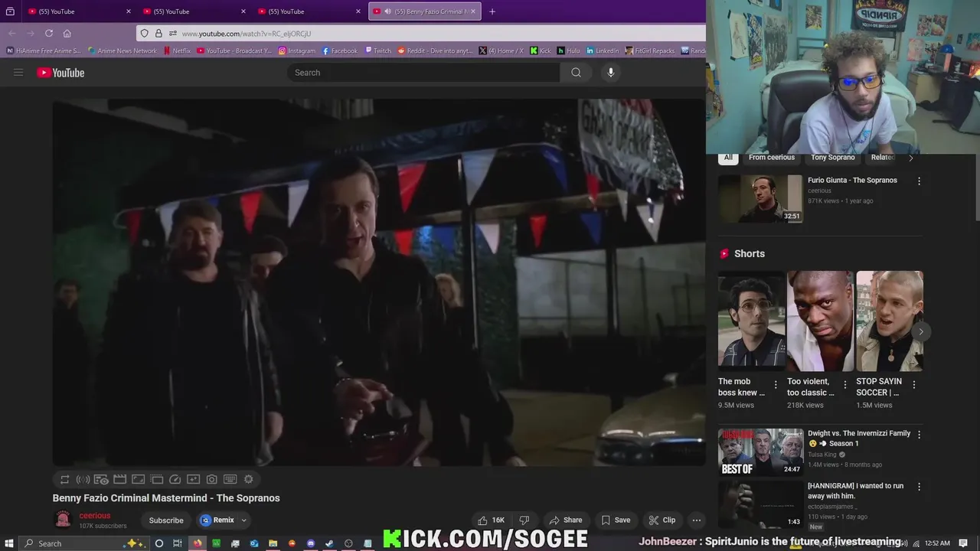The width and height of the screenshot is (980, 551).
Task: Reload the page in browser
Action: [x=49, y=34]
